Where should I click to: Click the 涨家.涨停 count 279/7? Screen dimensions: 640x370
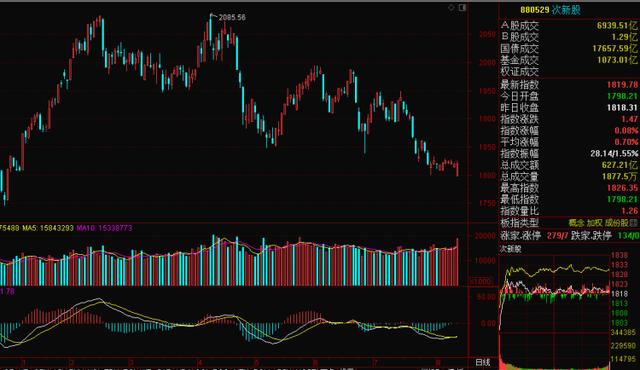click(x=557, y=236)
